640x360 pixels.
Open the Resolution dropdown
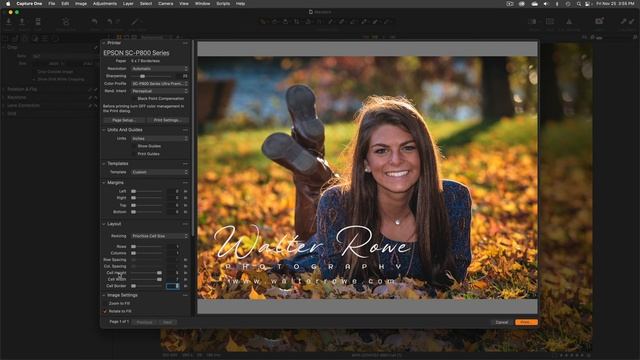pyautogui.click(x=160, y=69)
